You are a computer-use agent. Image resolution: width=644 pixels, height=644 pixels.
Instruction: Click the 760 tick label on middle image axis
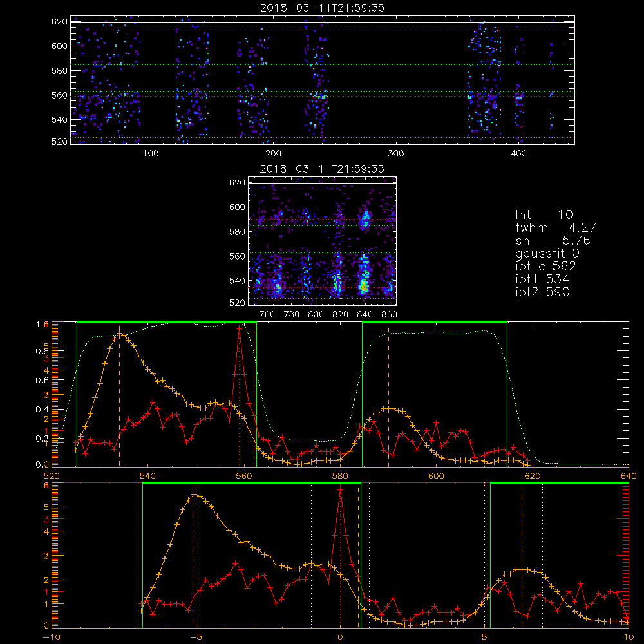pos(267,315)
